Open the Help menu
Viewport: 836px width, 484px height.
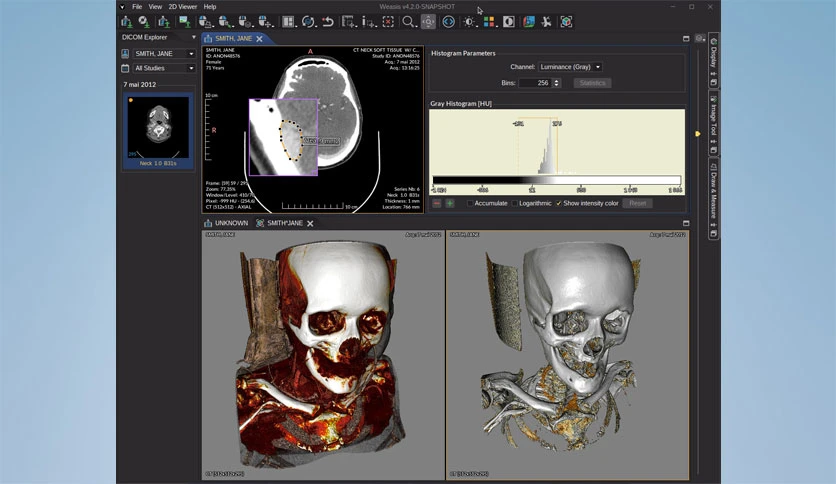(x=210, y=7)
